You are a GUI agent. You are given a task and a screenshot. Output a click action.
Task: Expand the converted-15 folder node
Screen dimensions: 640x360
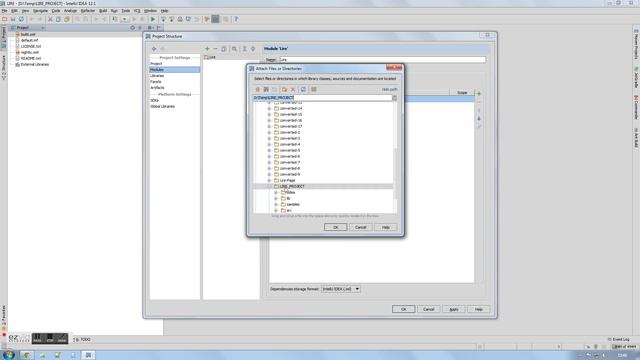point(269,115)
